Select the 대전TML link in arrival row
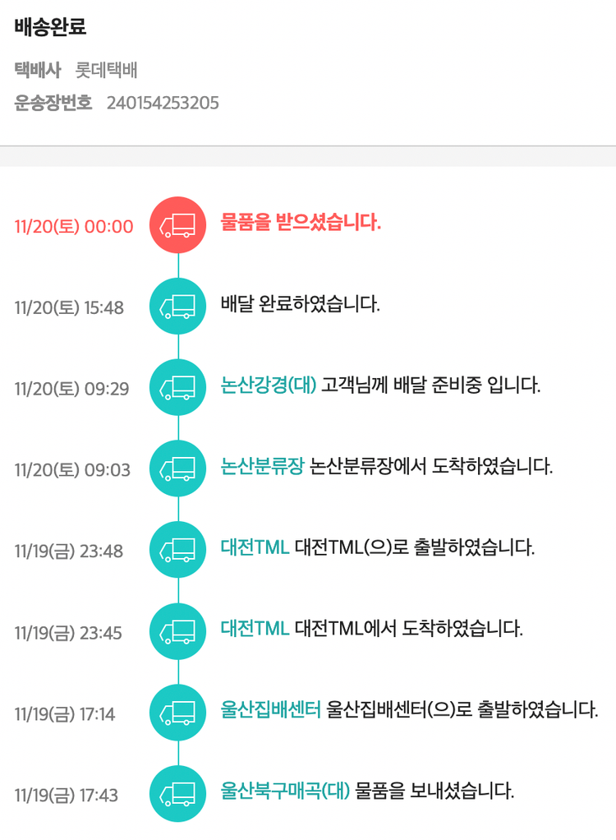Viewport: 616px width, 840px height. point(255,629)
